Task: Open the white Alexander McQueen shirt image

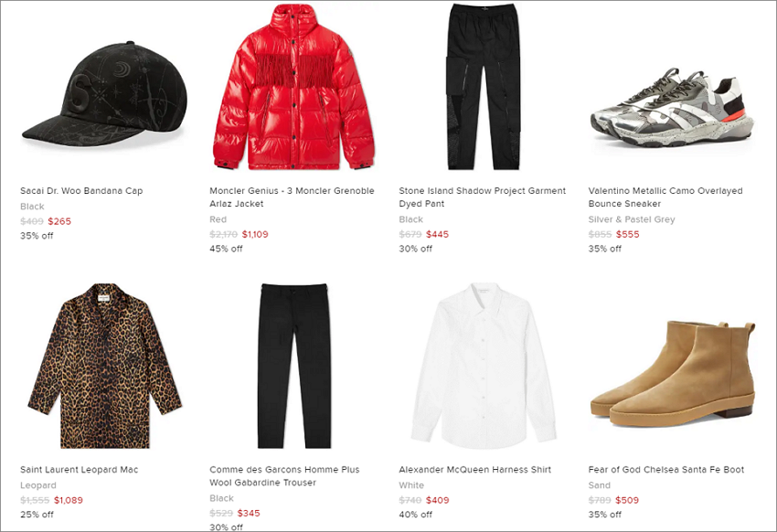Action: pos(484,363)
